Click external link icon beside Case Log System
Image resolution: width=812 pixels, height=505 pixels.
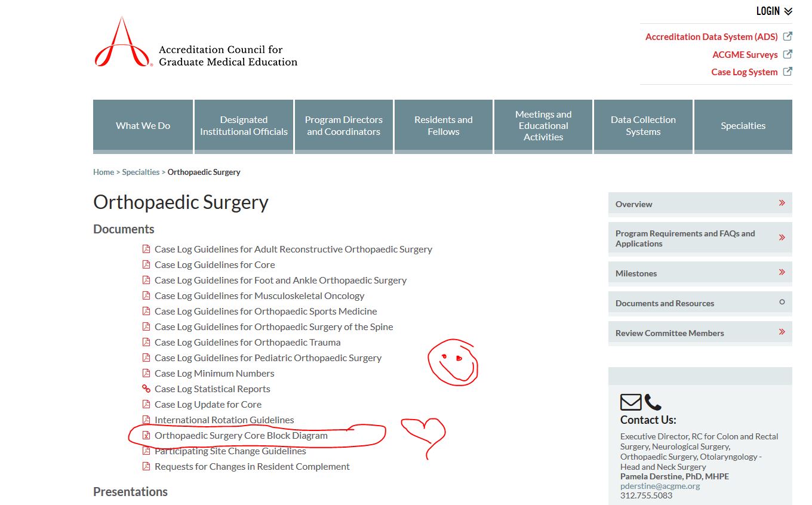(x=788, y=72)
